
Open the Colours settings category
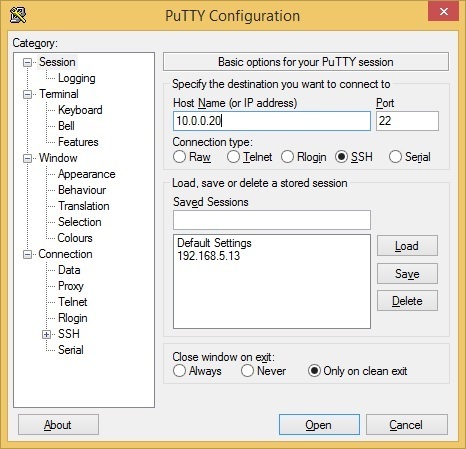pyautogui.click(x=75, y=238)
